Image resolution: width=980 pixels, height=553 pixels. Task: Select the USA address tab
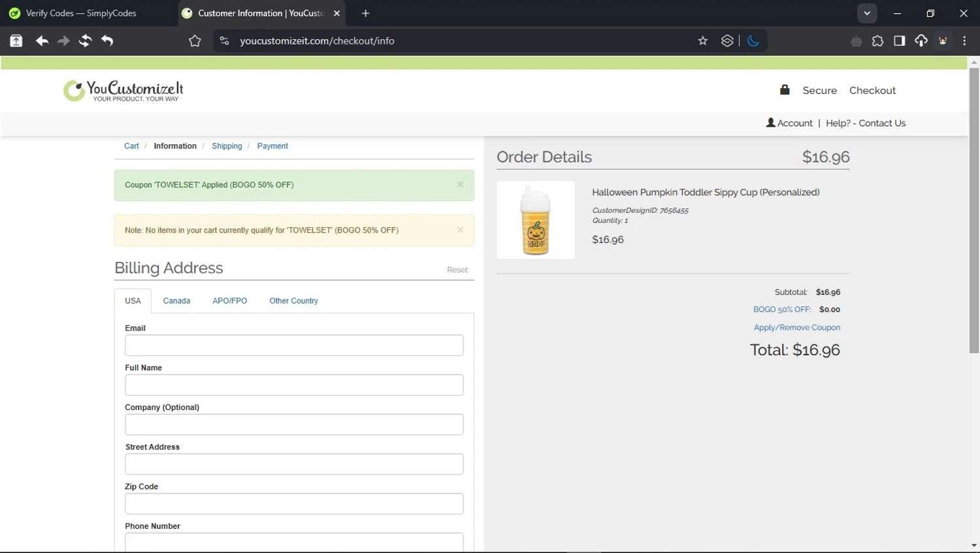click(133, 301)
